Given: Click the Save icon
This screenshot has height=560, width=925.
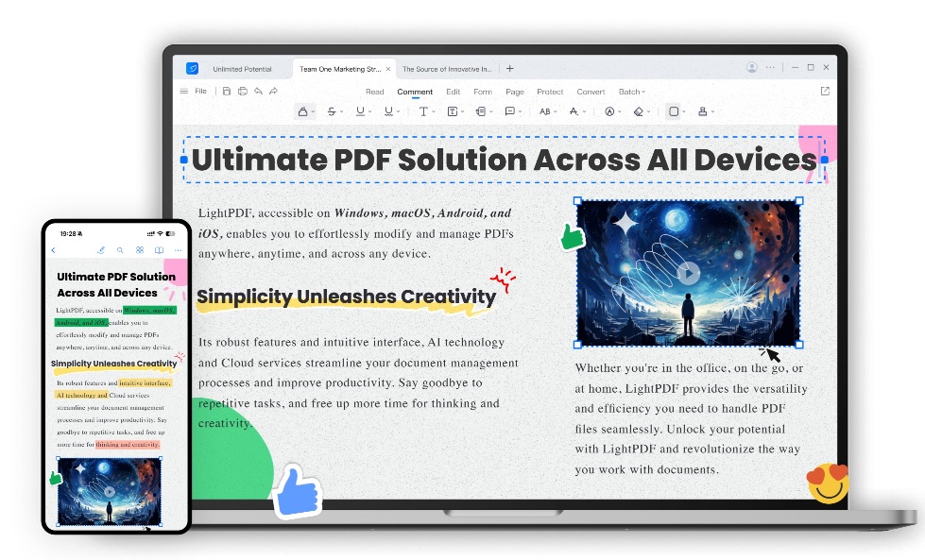Looking at the screenshot, I should pyautogui.click(x=227, y=92).
